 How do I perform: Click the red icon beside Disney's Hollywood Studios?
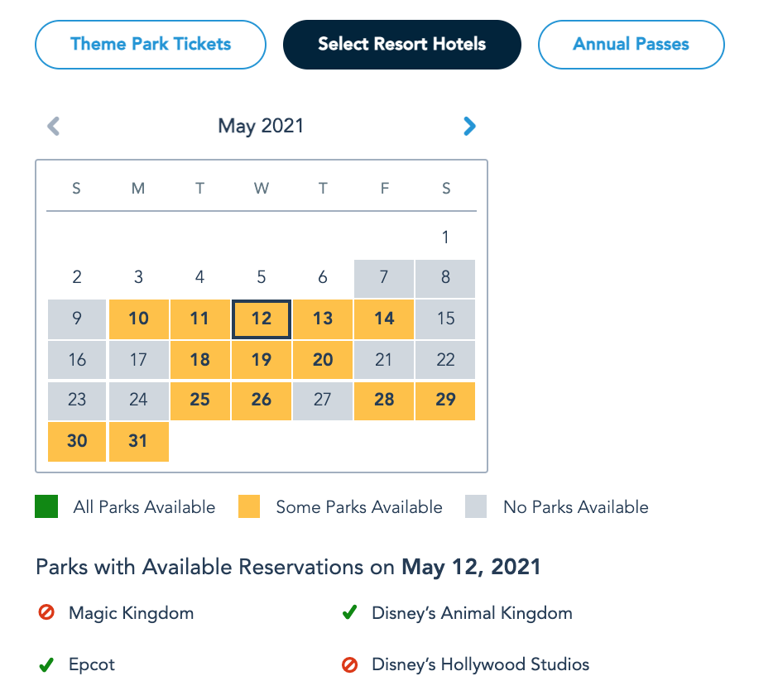(x=349, y=664)
